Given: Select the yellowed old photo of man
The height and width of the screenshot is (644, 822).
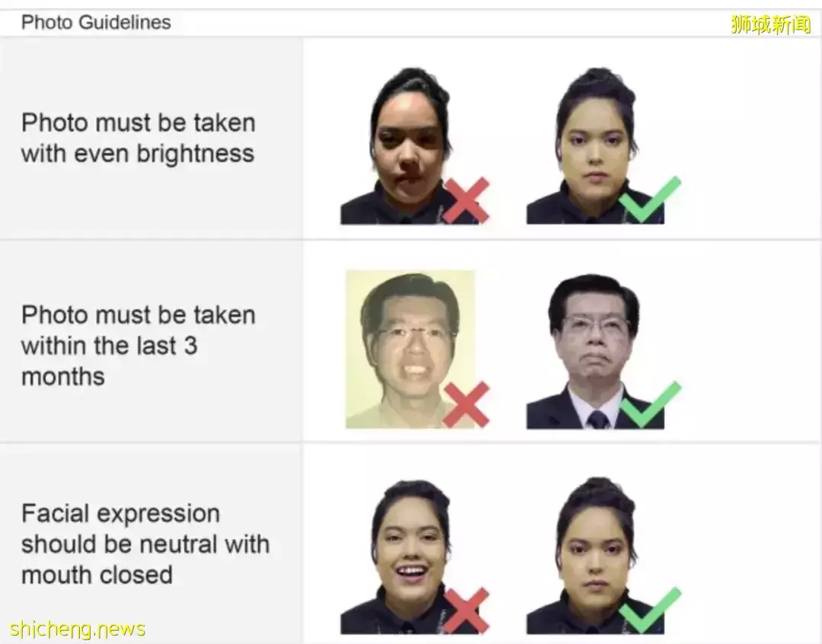Looking at the screenshot, I should [x=410, y=349].
